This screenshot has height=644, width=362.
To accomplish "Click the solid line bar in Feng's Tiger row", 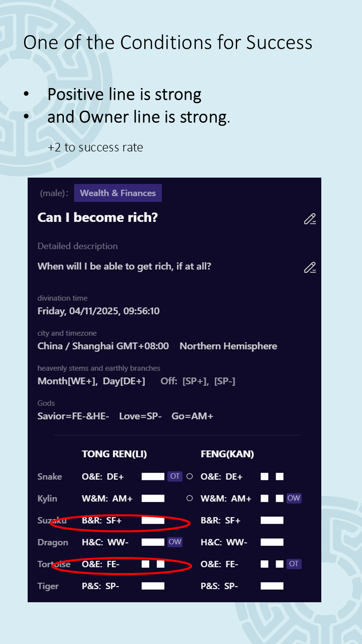I will [272, 586].
